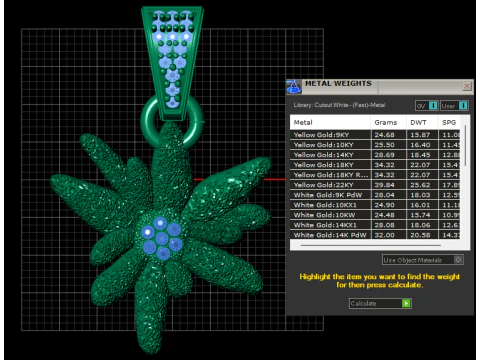Select the tapered bail with blue gems

172,63
